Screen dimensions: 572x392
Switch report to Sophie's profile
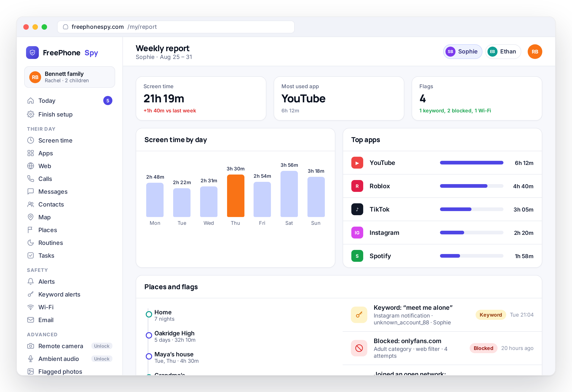(463, 52)
